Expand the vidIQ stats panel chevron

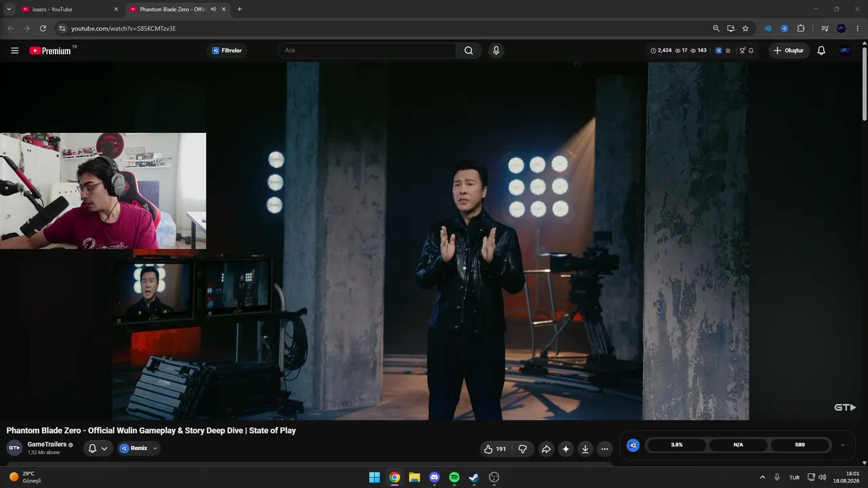pos(842,445)
